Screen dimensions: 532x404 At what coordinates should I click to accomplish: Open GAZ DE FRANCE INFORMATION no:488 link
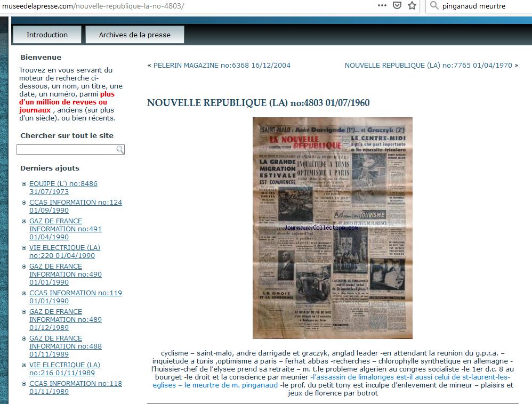click(65, 346)
